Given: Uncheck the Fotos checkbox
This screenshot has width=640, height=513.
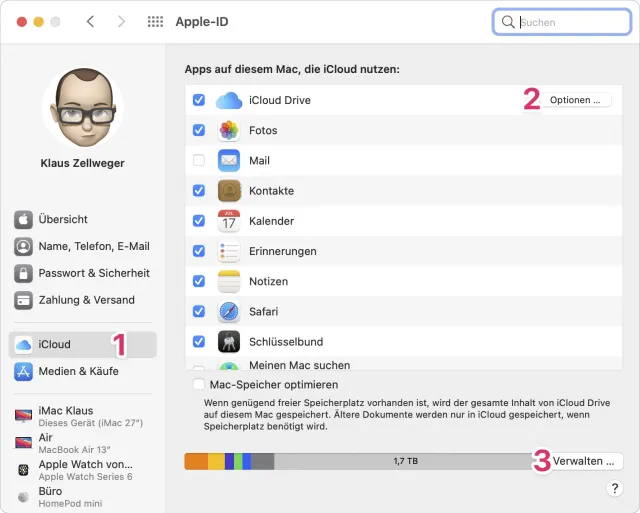Looking at the screenshot, I should [x=198, y=130].
